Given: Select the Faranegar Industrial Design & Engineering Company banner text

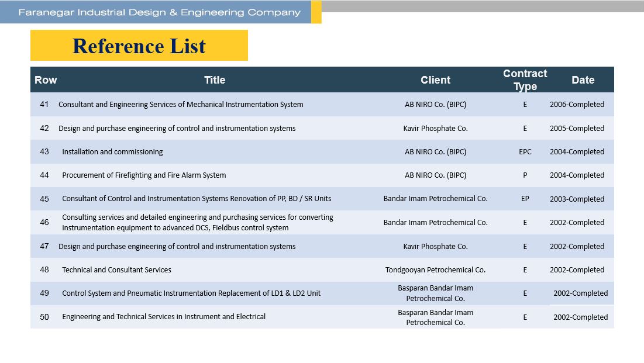Looking at the screenshot, I should [x=159, y=12].
